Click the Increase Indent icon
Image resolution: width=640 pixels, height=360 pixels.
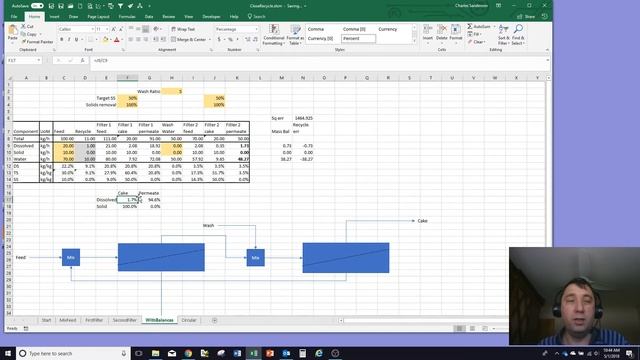(x=163, y=40)
